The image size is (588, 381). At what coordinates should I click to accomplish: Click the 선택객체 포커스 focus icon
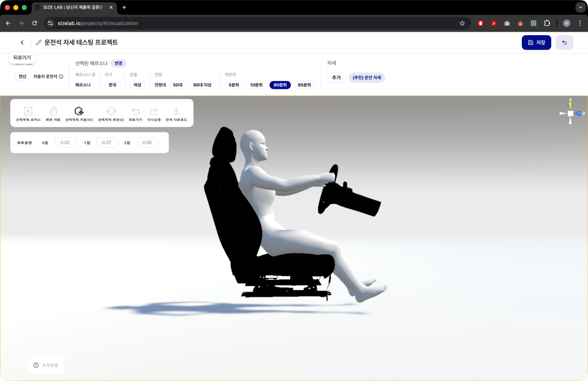tap(28, 111)
